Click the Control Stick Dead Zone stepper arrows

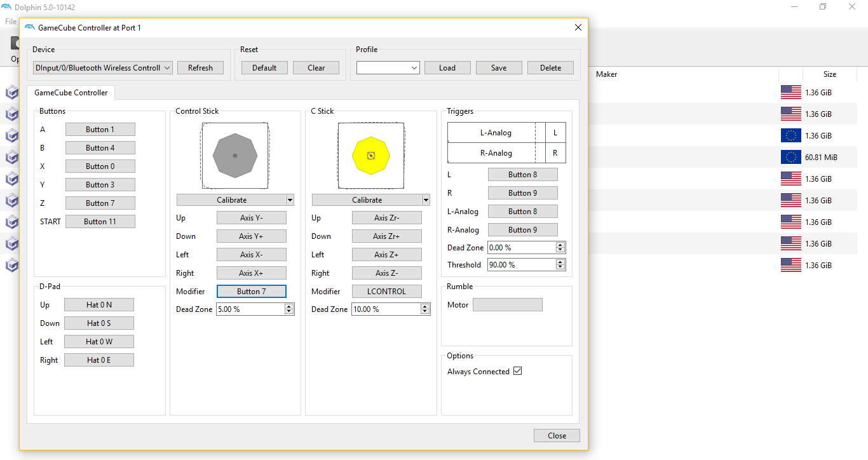point(289,309)
